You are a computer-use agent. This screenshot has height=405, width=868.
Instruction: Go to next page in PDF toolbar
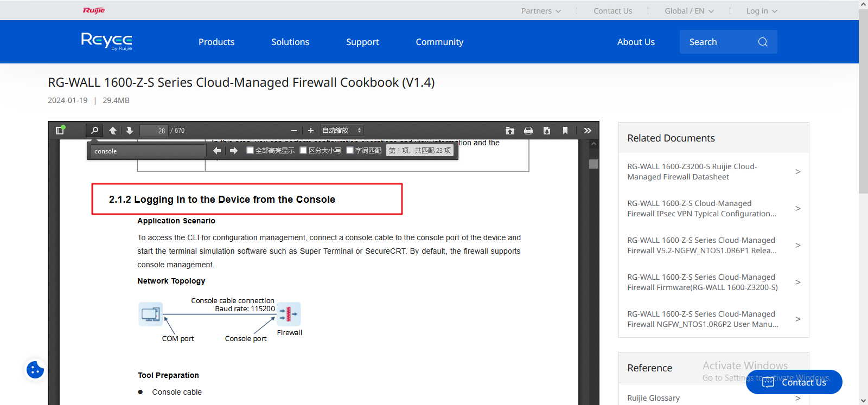[x=129, y=130]
